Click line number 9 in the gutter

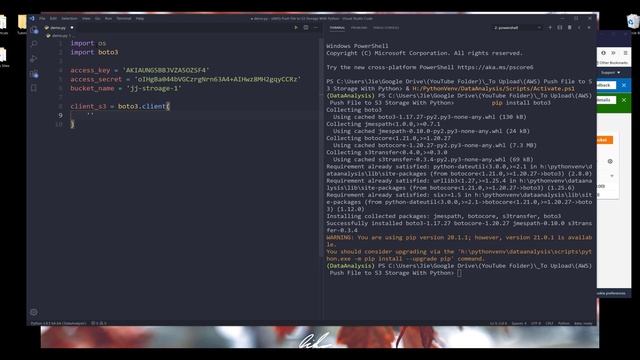click(x=60, y=116)
